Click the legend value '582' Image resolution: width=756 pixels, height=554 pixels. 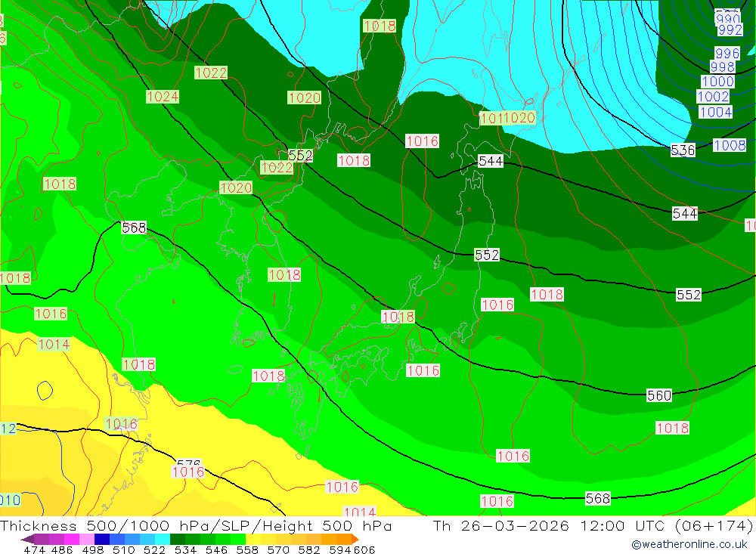308,549
